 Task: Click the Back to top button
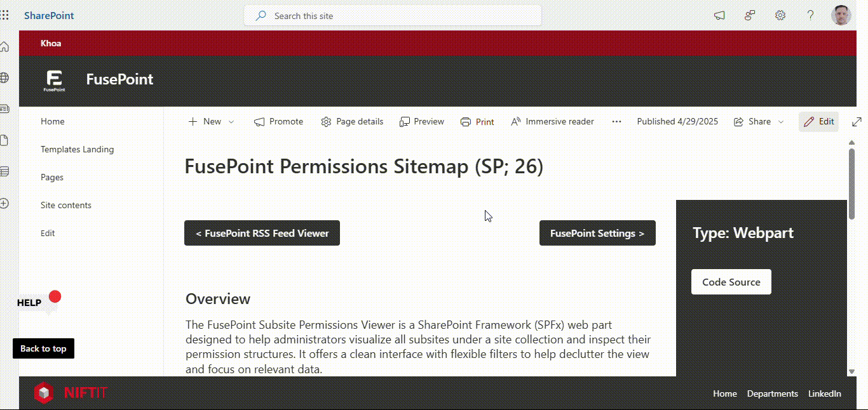[43, 348]
